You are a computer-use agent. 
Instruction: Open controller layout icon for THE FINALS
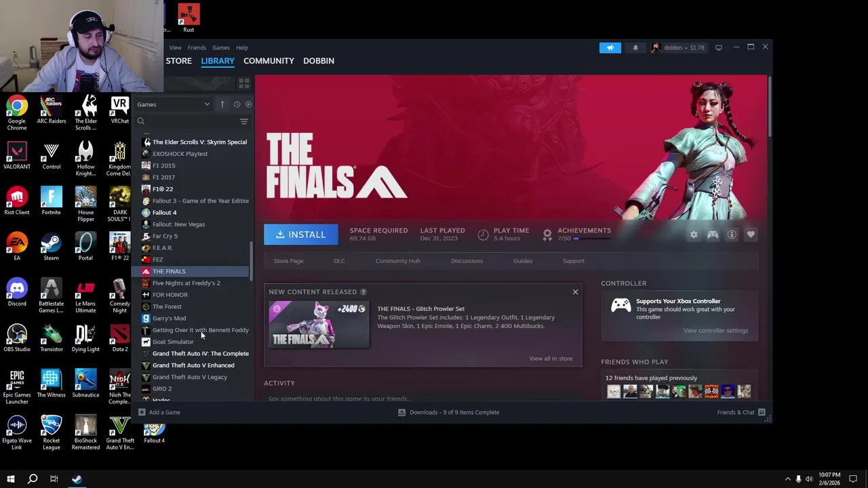(x=713, y=235)
